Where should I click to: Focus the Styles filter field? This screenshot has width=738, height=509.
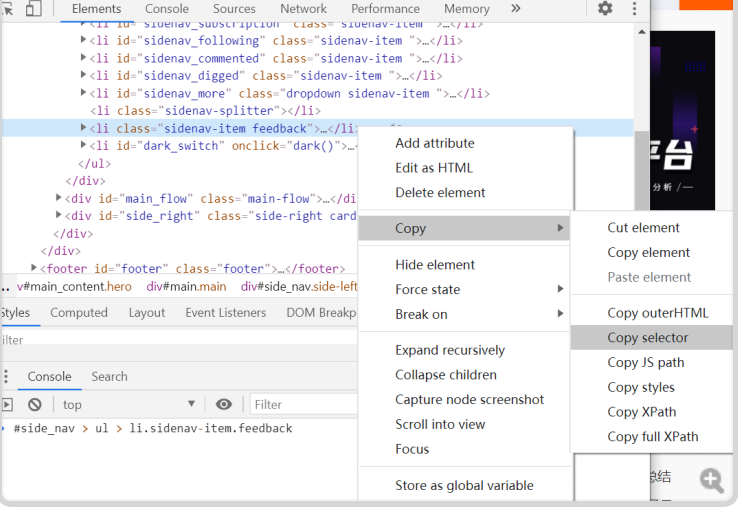tap(179, 339)
